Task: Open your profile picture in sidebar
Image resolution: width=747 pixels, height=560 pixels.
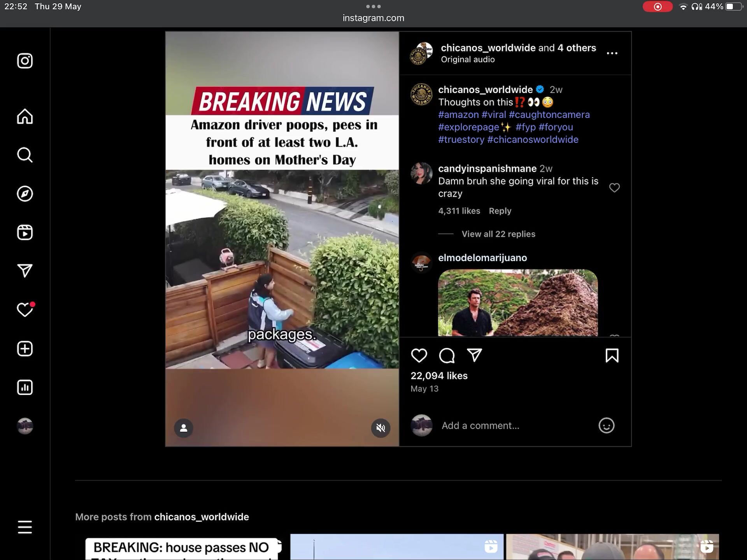Action: [25, 426]
